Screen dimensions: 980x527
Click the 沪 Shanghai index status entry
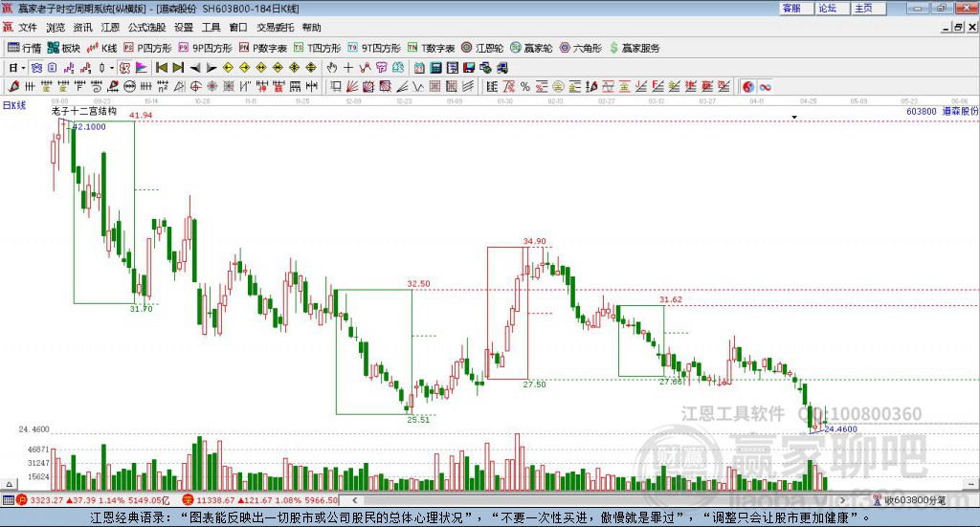(93, 500)
